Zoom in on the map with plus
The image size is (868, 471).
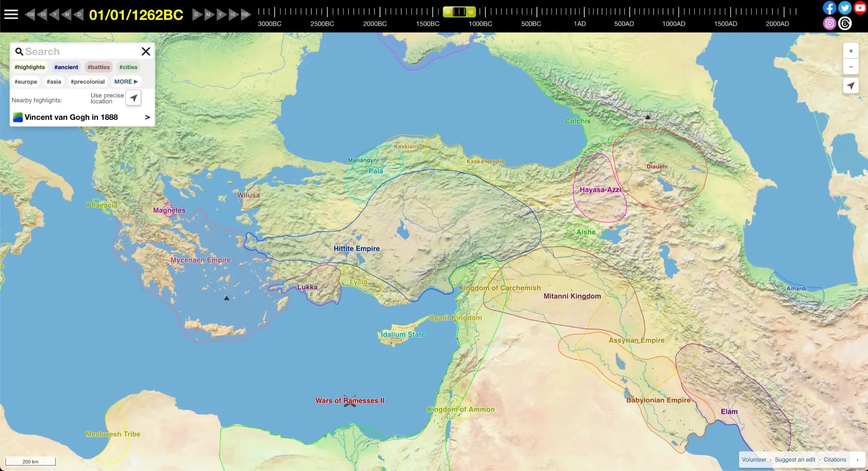coord(851,51)
